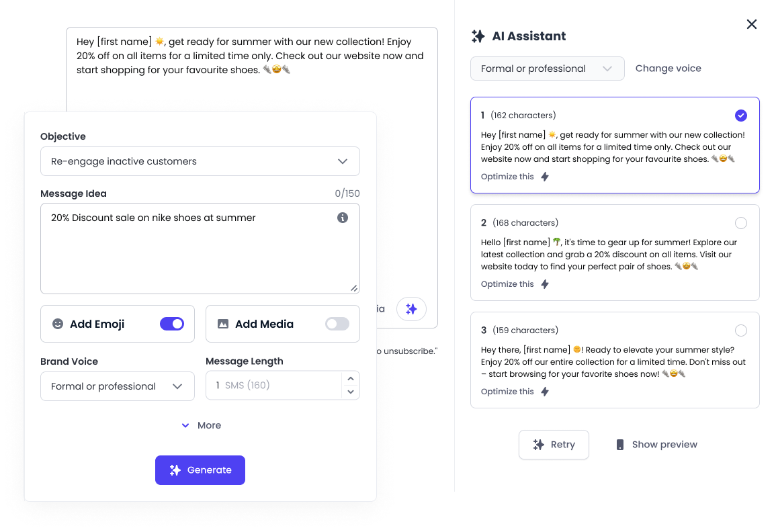The width and height of the screenshot is (776, 532).
Task: Click the info icon in Message Idea field
Action: click(x=343, y=217)
